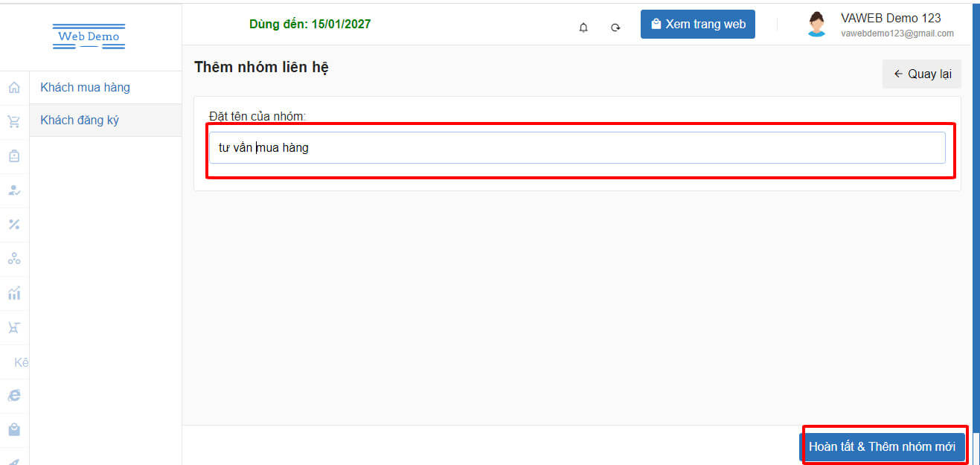Click the refresh icon in header
This screenshot has height=465, width=980.
click(615, 28)
